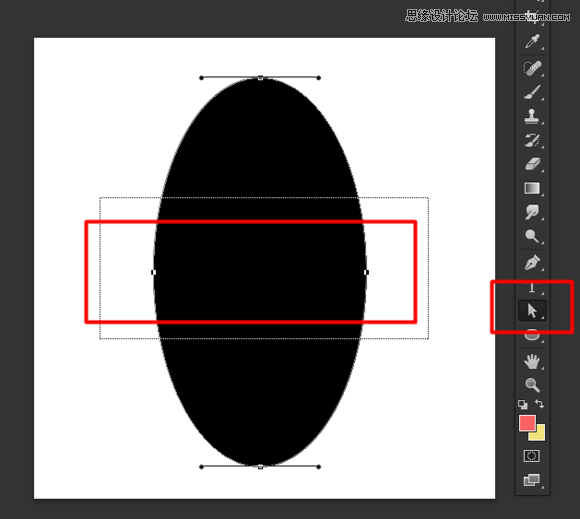This screenshot has width=580, height=519.
Task: Select the Path Selection arrow tool
Action: pyautogui.click(x=532, y=311)
